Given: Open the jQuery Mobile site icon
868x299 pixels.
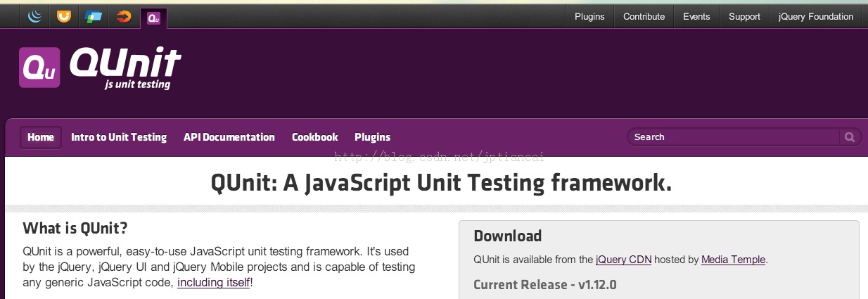Looking at the screenshot, I should click(94, 16).
